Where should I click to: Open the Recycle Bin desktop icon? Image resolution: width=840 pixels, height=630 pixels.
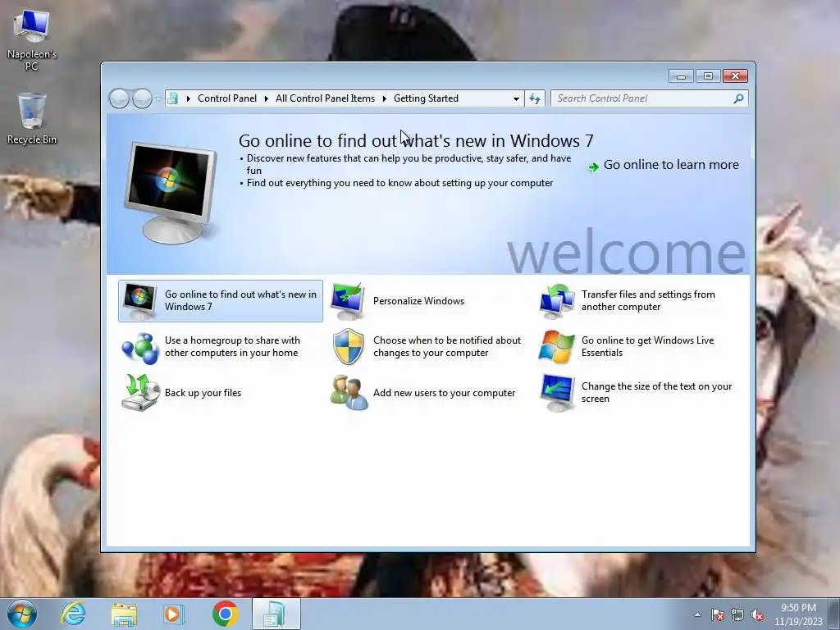[x=32, y=118]
